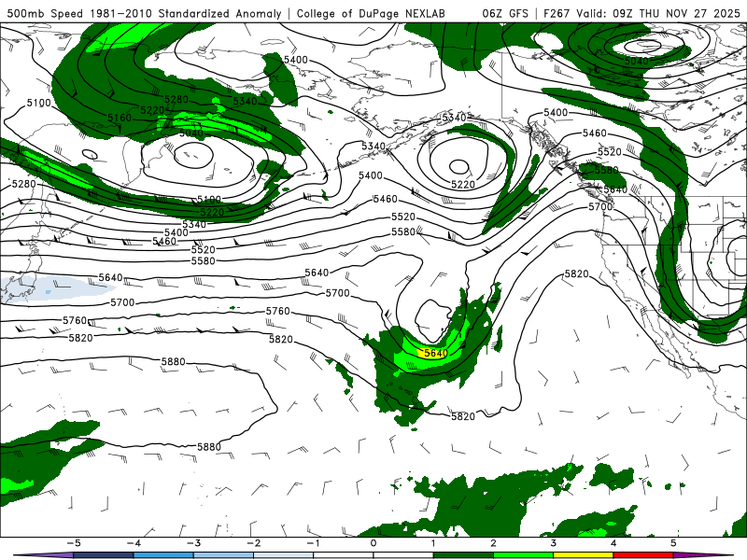Select the dark green colorbar segment between 1 and 2
This screenshot has height=560, width=747.
(463, 555)
